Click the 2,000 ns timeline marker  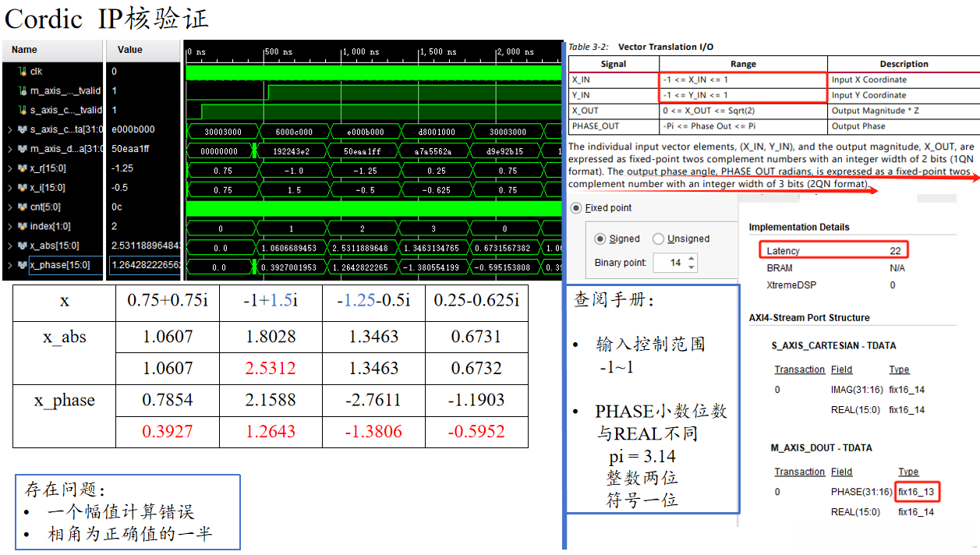click(x=515, y=51)
